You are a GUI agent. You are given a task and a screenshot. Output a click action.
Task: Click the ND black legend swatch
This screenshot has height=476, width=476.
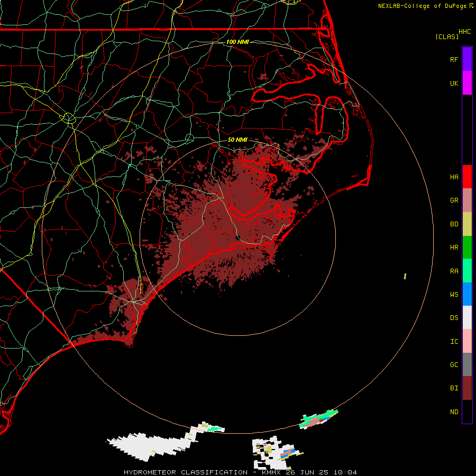(467, 411)
